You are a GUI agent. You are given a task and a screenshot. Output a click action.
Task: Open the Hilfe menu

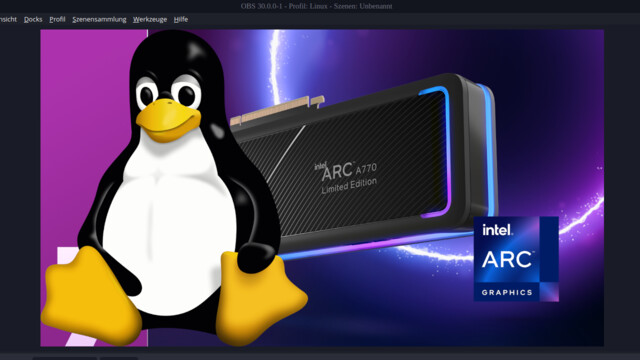tap(181, 19)
